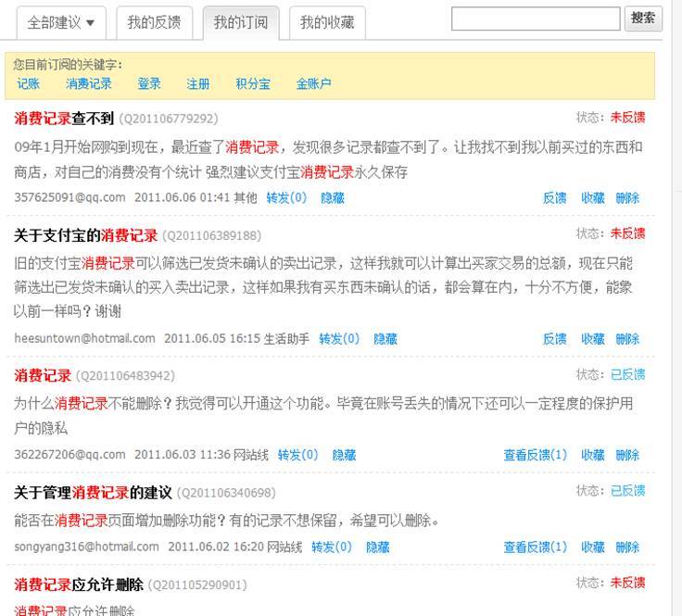The width and height of the screenshot is (682, 616).
Task: Hide the heesuntown@hotmail.com post via 隐藏
Action: pyautogui.click(x=385, y=338)
